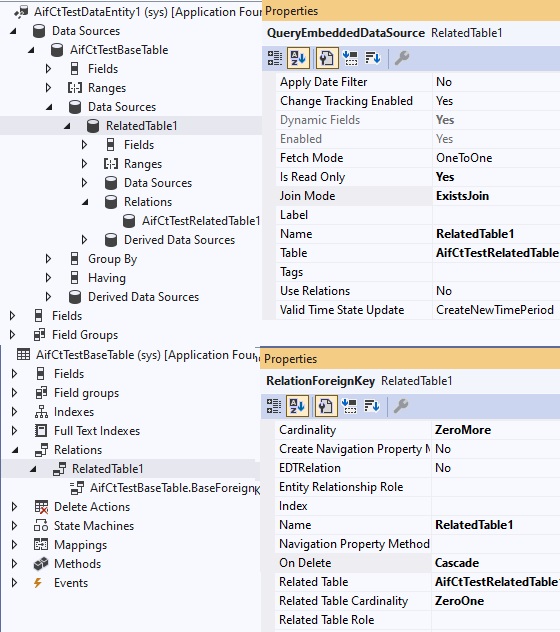Click Alphabetical sort icon in lower Properties toolbar
Screen dimensions: 560x632
click(297, 406)
